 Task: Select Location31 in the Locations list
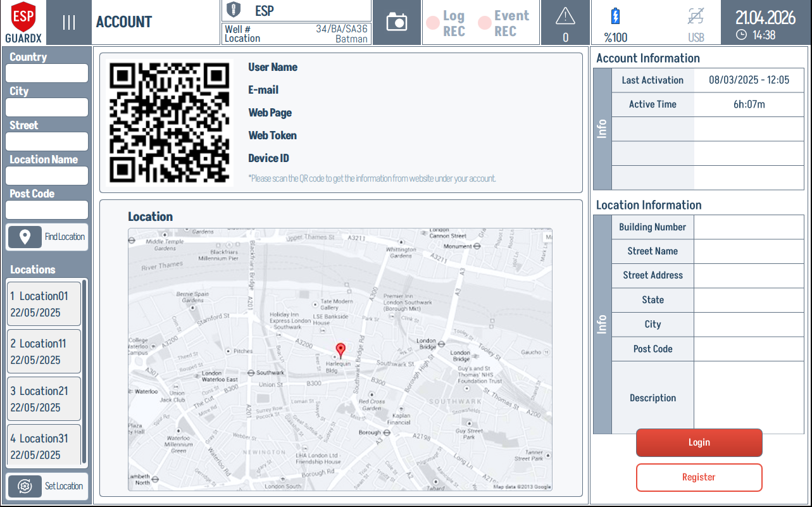(x=43, y=446)
